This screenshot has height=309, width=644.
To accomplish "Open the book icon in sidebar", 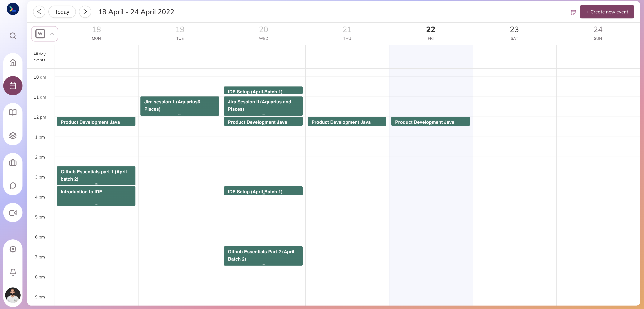I will (13, 112).
